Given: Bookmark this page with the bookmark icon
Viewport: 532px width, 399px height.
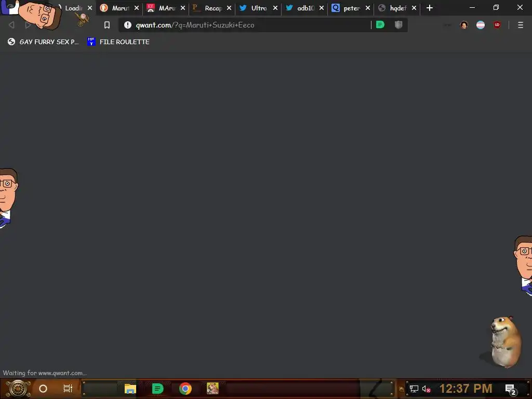Looking at the screenshot, I should point(107,25).
